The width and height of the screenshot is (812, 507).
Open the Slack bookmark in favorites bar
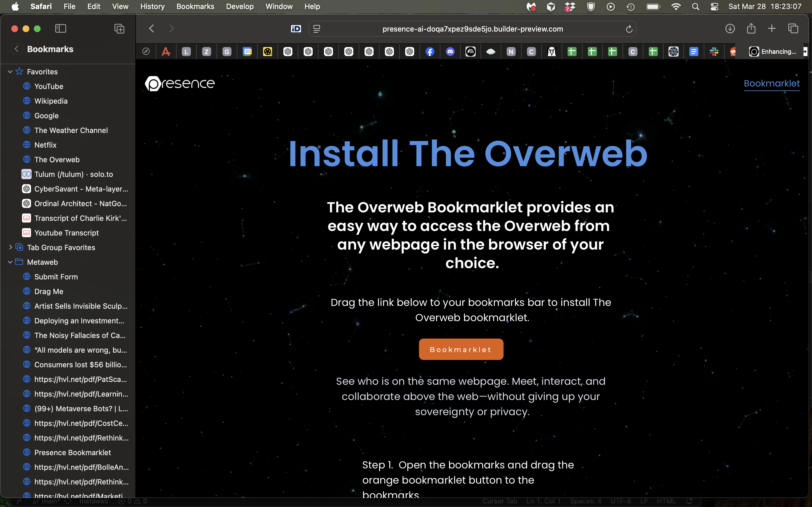pyautogui.click(x=714, y=51)
